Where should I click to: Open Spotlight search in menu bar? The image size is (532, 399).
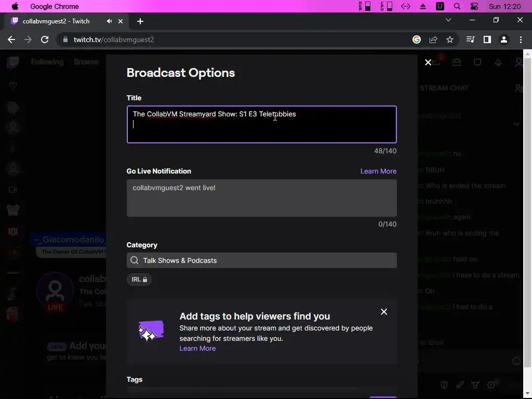(x=457, y=6)
